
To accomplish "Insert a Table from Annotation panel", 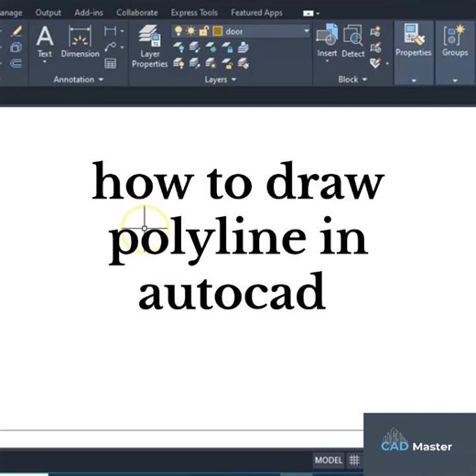I will click(110, 63).
